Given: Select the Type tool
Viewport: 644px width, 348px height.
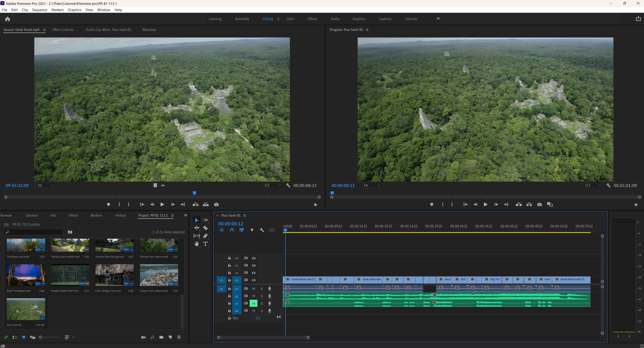Looking at the screenshot, I should pyautogui.click(x=205, y=244).
